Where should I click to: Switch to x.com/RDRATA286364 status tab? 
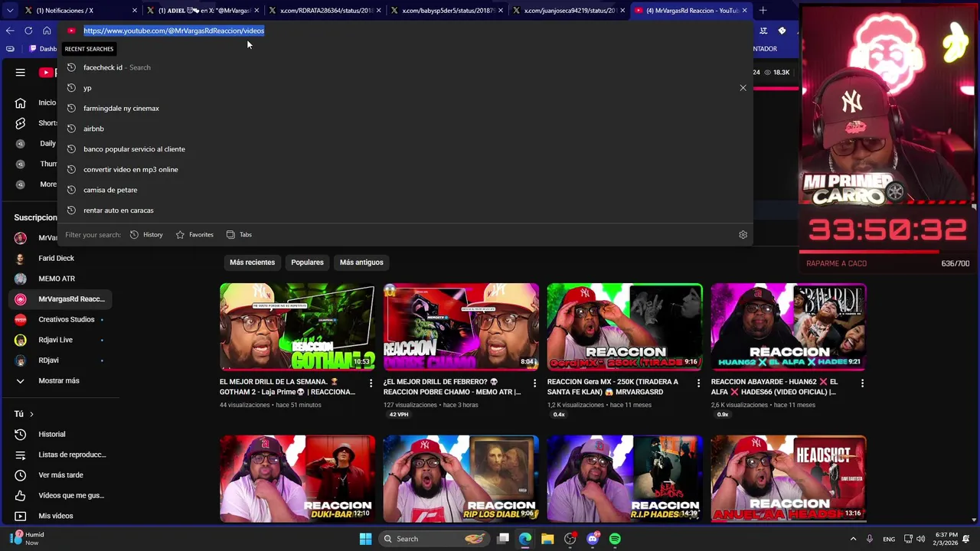tap(324, 11)
